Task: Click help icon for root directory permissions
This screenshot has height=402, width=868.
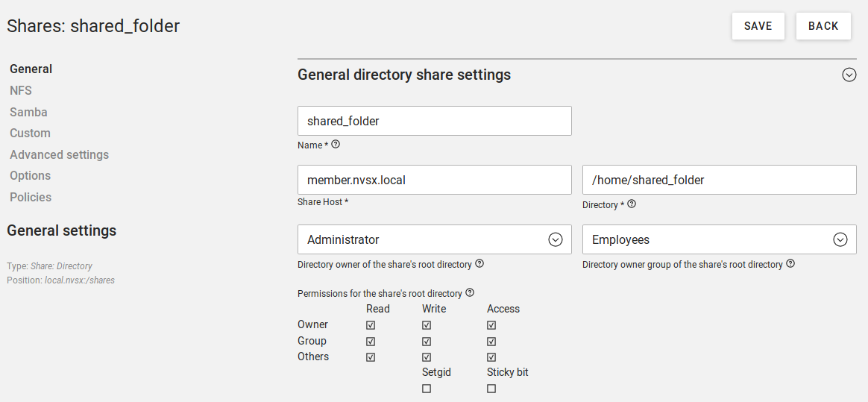Action: tap(470, 292)
